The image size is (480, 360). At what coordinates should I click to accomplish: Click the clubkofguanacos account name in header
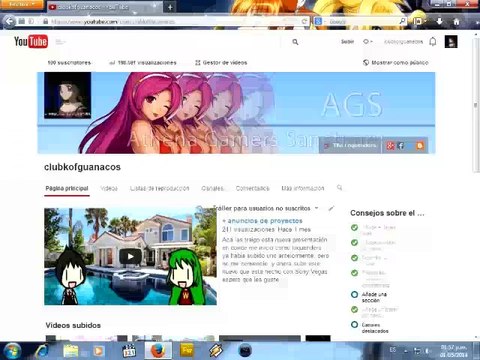point(403,42)
